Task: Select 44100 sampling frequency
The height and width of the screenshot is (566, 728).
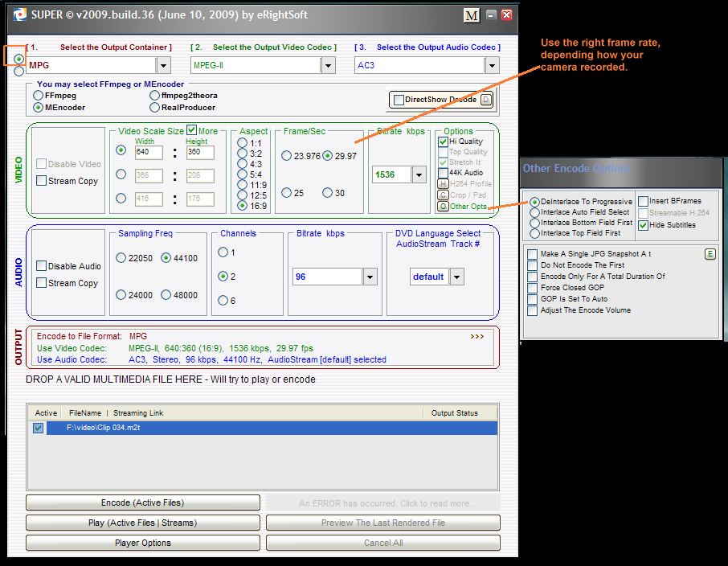Action: tap(166, 257)
